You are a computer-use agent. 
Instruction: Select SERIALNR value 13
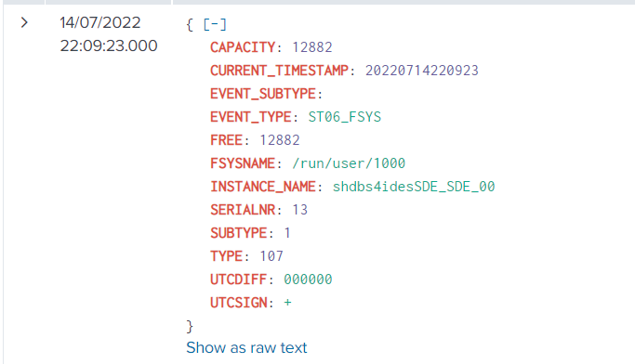(299, 210)
